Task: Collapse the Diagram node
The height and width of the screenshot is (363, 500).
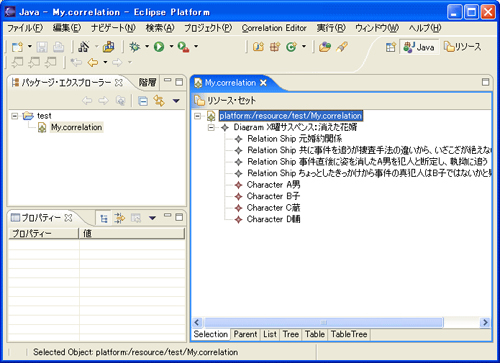Action: pos(211,127)
